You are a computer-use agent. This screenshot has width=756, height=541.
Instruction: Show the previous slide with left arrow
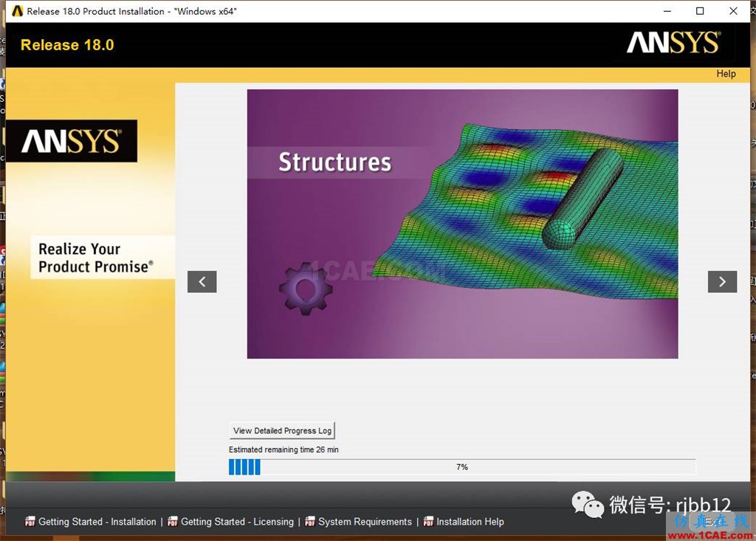202,282
